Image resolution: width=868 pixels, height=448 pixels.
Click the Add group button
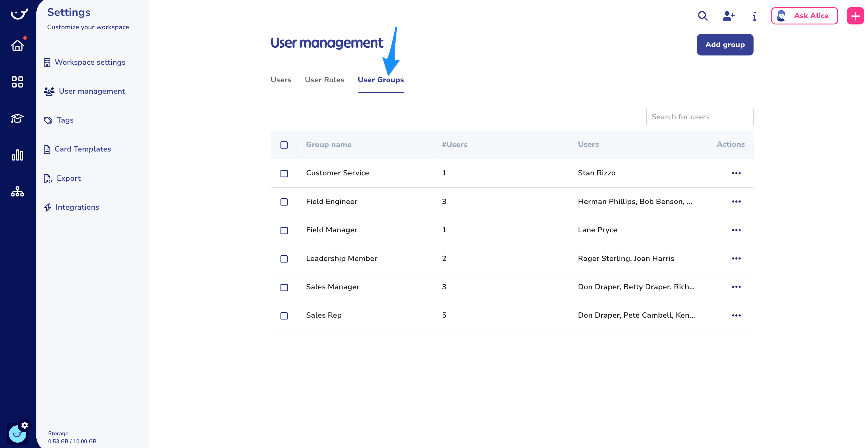pyautogui.click(x=725, y=44)
